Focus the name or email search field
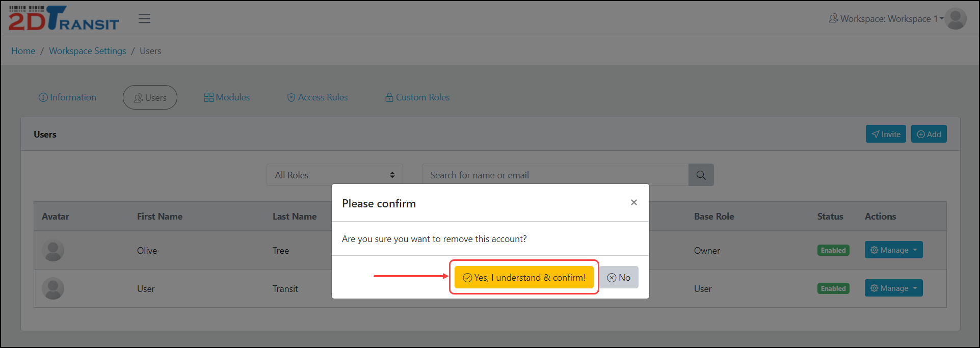The width and height of the screenshot is (980, 348). point(555,175)
